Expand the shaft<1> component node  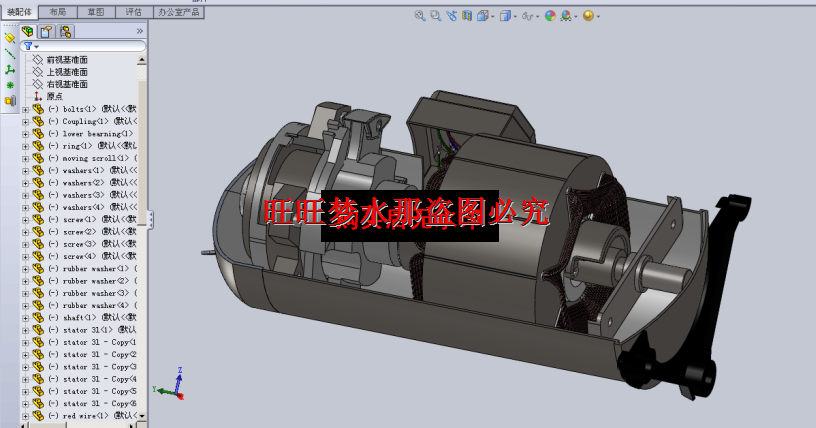25,317
